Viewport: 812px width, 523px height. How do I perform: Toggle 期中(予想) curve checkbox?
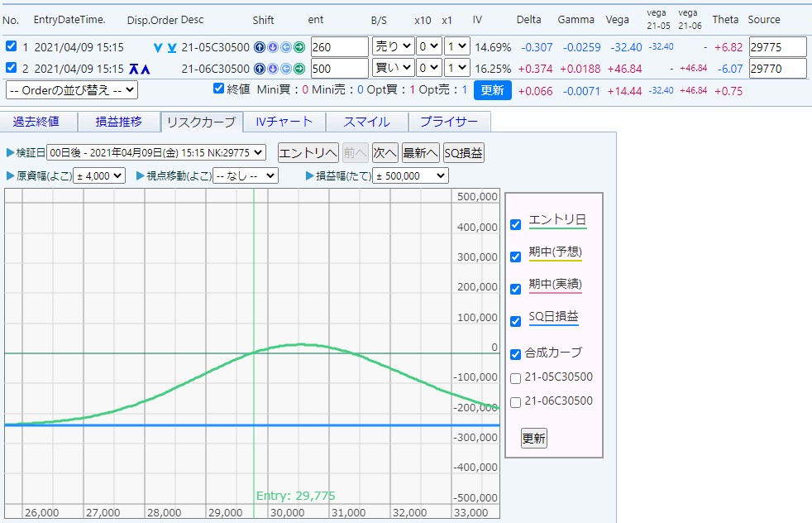515,257
